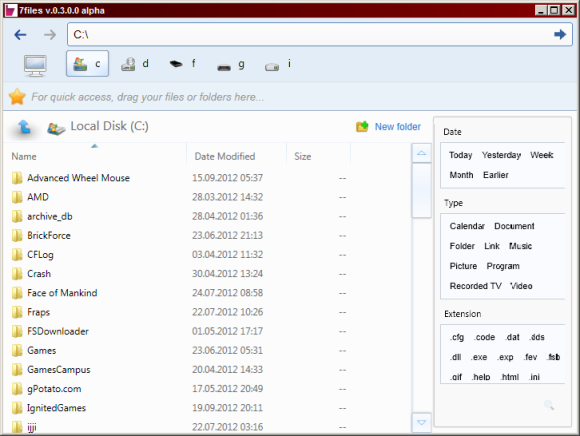Screen dimensions: 580x436
Task: Select the BrickForce folder
Action: pos(48,236)
